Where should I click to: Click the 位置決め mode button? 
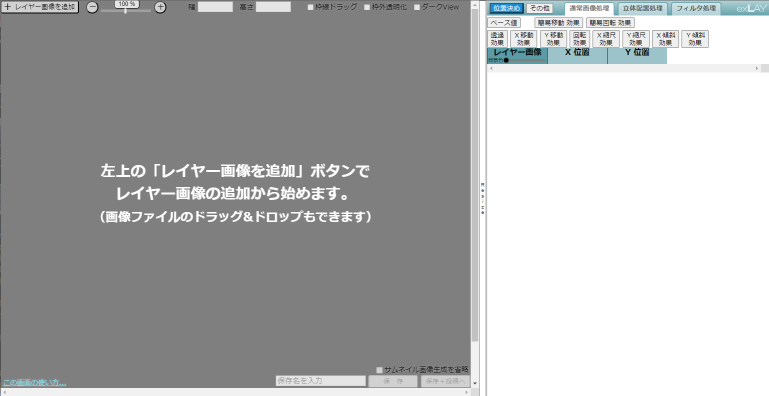click(x=507, y=8)
